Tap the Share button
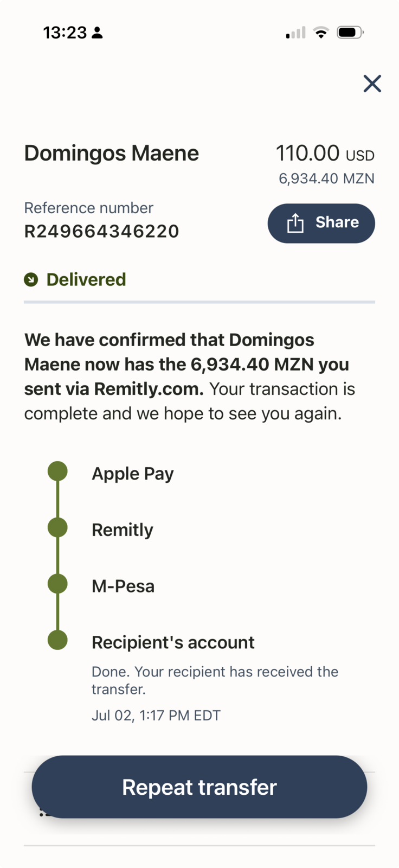399x868 pixels. 321,223
